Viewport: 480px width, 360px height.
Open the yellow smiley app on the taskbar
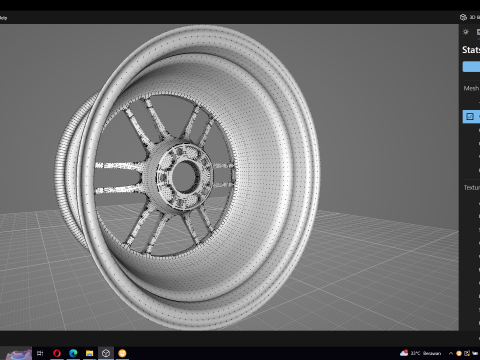coord(122,353)
